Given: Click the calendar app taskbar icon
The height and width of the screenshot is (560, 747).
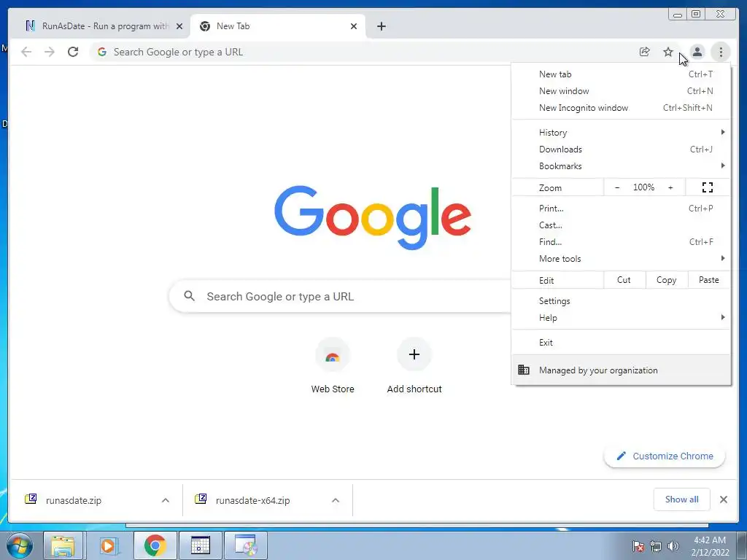Looking at the screenshot, I should click(200, 545).
